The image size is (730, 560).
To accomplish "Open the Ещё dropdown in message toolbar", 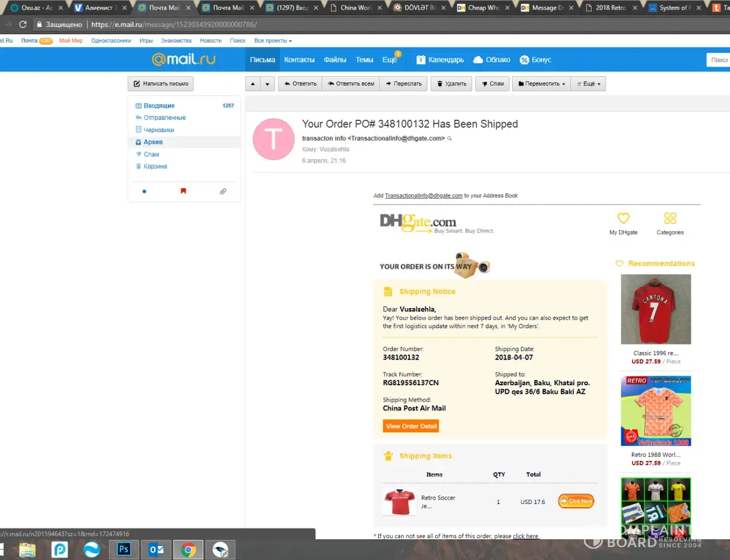I will click(x=589, y=84).
